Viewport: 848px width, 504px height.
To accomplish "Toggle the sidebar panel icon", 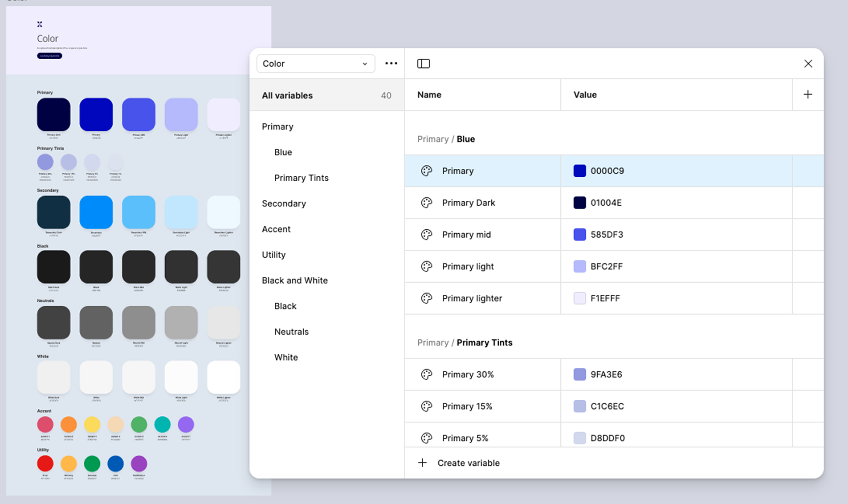I will click(x=424, y=63).
